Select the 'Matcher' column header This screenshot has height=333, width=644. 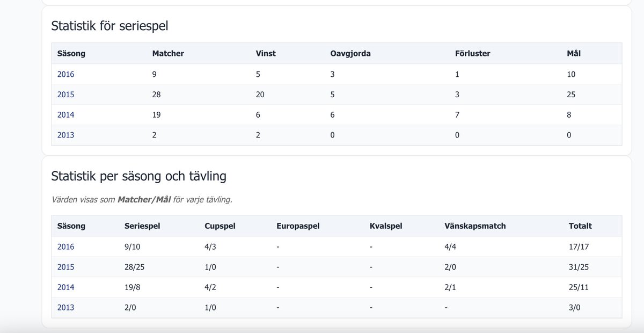[168, 54]
